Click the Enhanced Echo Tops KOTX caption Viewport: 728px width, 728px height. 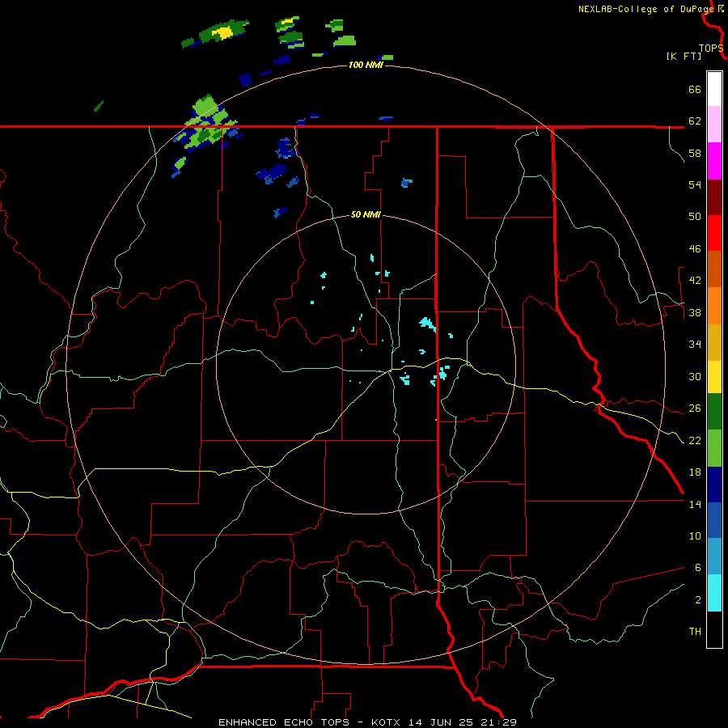tap(367, 722)
